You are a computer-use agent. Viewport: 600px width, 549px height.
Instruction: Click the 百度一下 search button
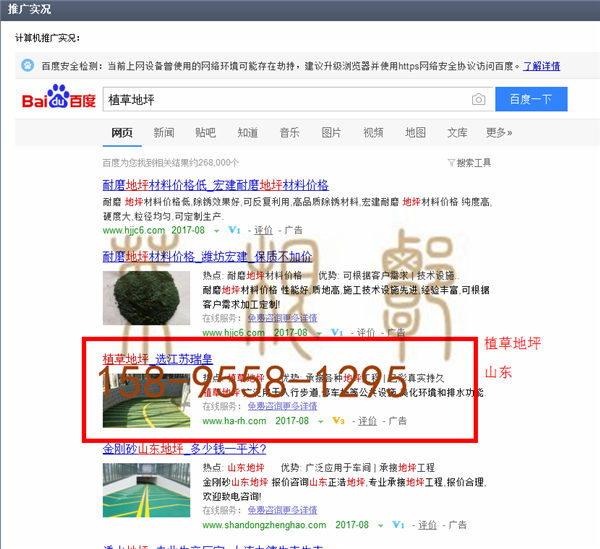531,99
